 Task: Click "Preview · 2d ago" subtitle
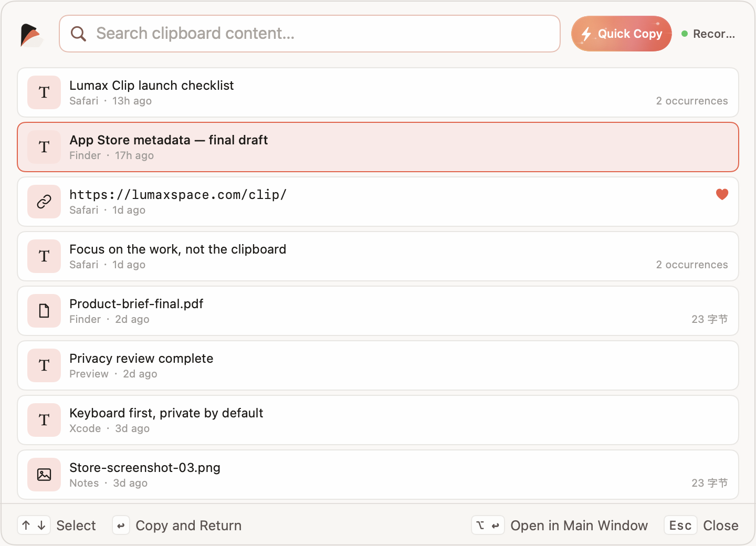(113, 374)
